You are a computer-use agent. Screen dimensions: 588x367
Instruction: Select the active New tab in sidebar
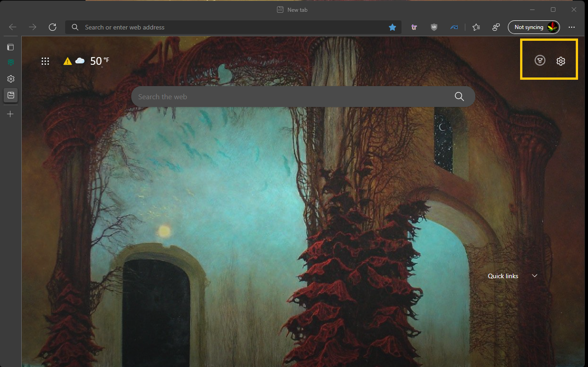11,95
